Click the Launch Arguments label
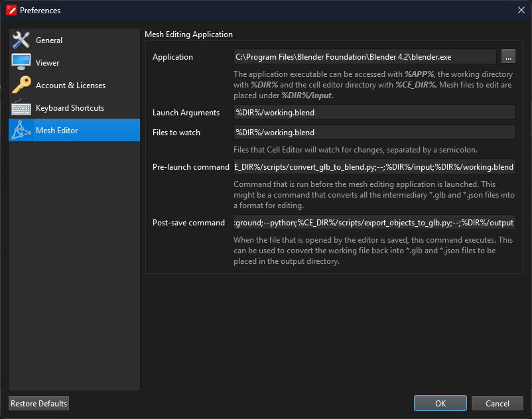The height and width of the screenshot is (419, 532). [186, 113]
